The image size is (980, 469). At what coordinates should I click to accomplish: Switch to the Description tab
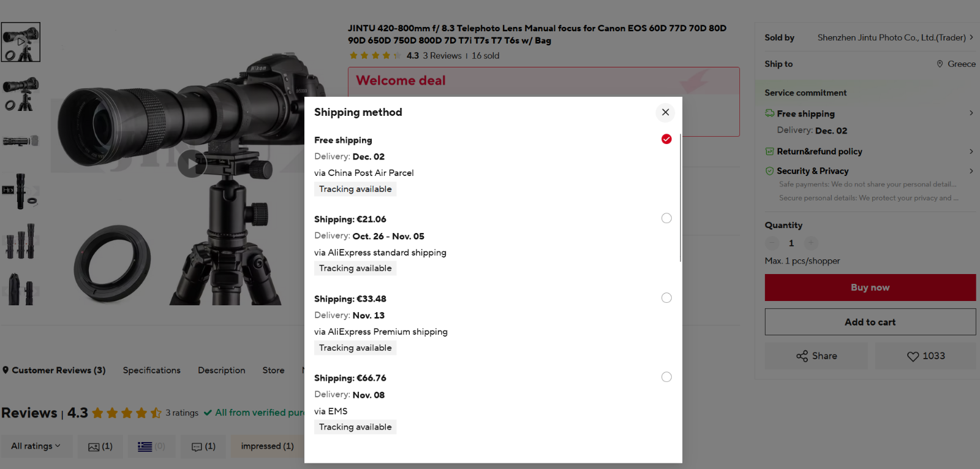click(x=222, y=370)
